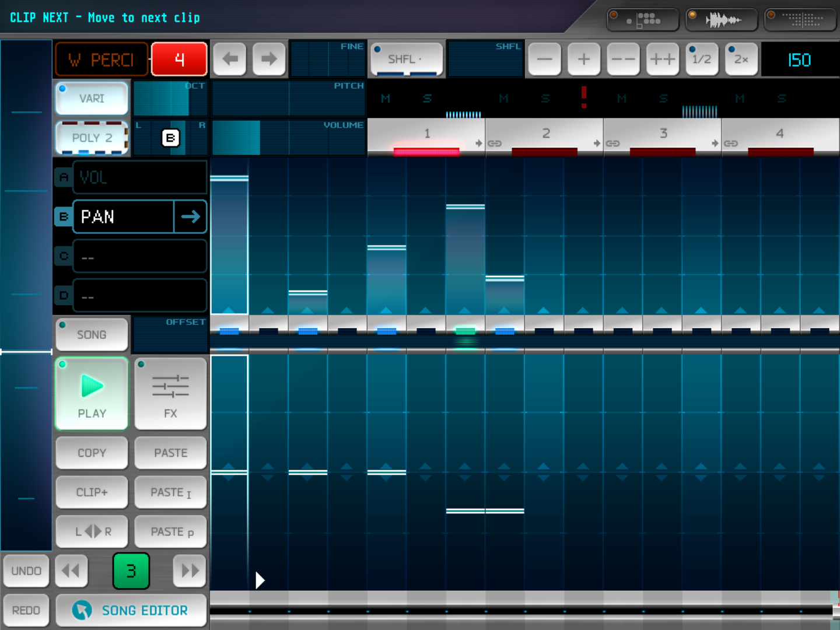Click the right arrow next clip button
The width and height of the screenshot is (840, 630).
269,59
